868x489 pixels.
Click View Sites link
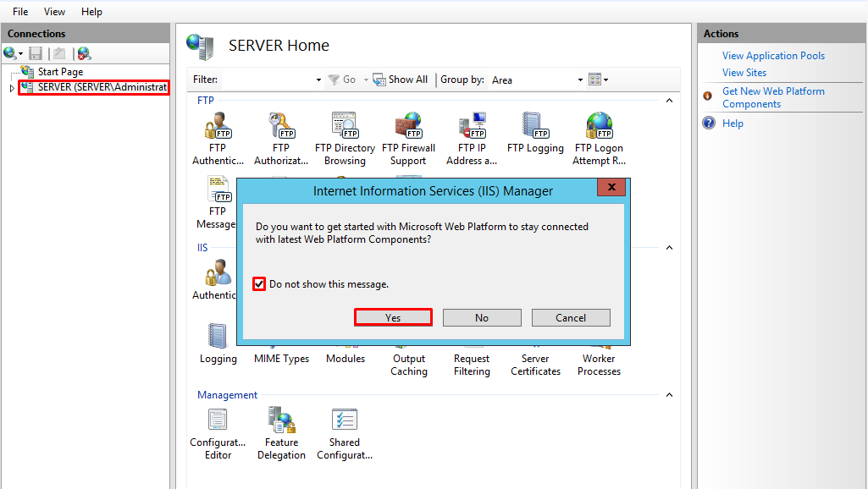click(744, 73)
